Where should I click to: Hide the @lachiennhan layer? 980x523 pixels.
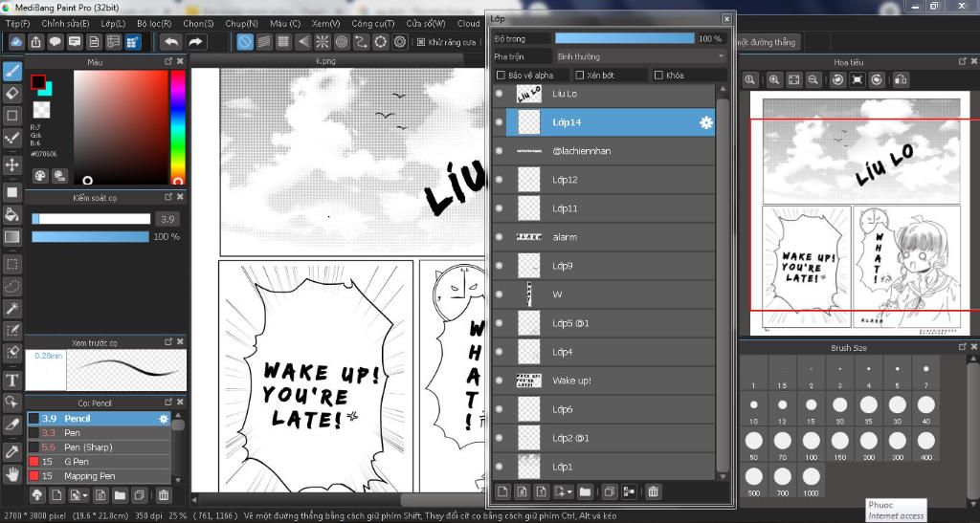(499, 151)
